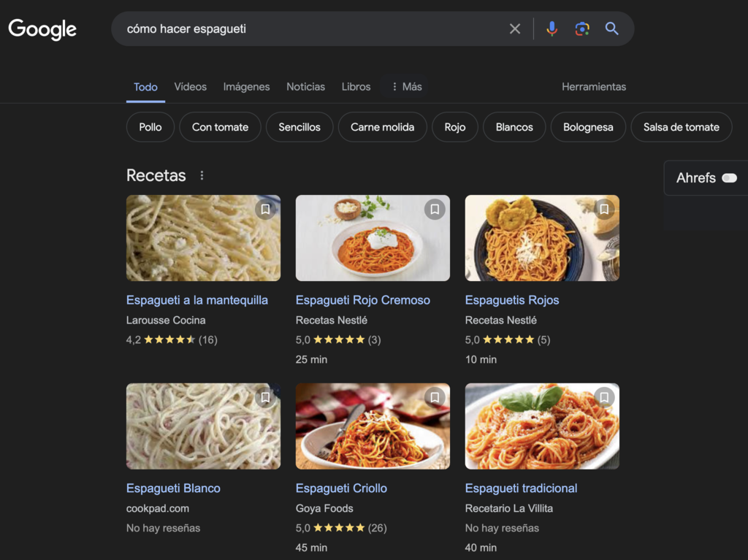Select the Pollo filter chip
Viewport: 748px width, 560px height.
click(x=150, y=127)
